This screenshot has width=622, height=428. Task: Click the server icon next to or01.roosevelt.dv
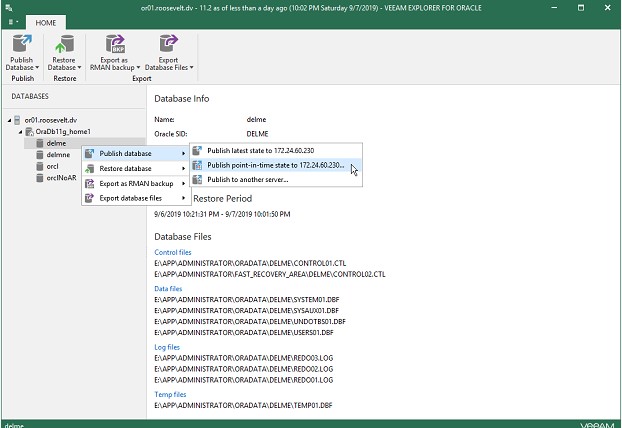coord(17,120)
